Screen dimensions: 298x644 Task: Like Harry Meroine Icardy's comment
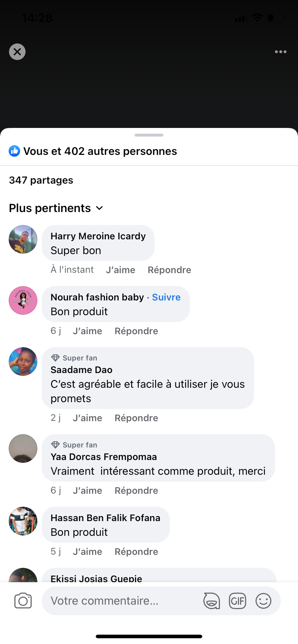click(121, 270)
